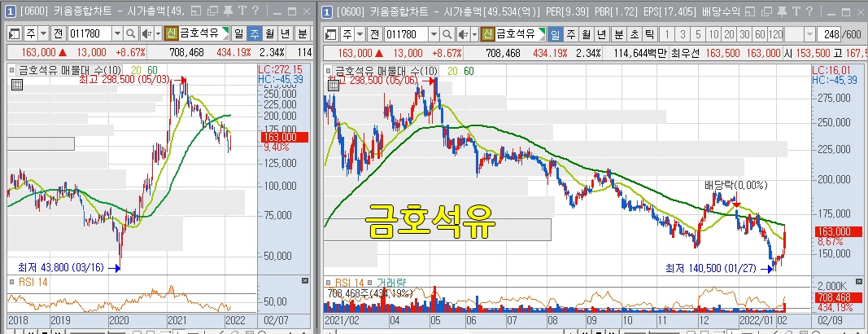Select 주 weekly period in left window
This screenshot has width=868, height=334.
point(254,34)
